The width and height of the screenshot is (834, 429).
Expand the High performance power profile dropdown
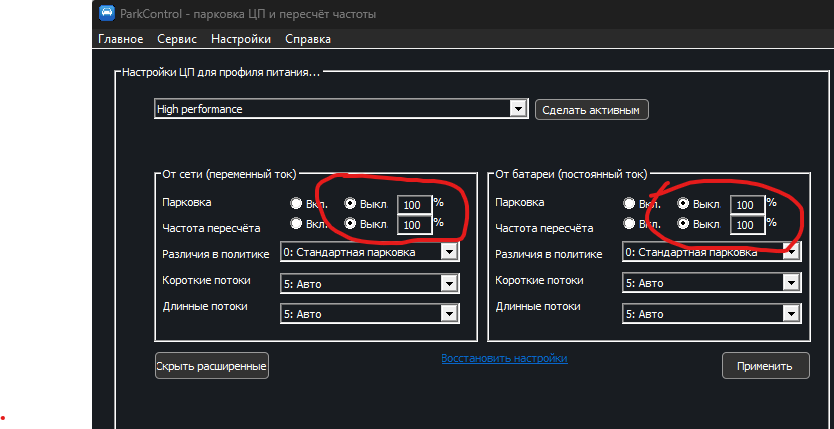point(341,109)
